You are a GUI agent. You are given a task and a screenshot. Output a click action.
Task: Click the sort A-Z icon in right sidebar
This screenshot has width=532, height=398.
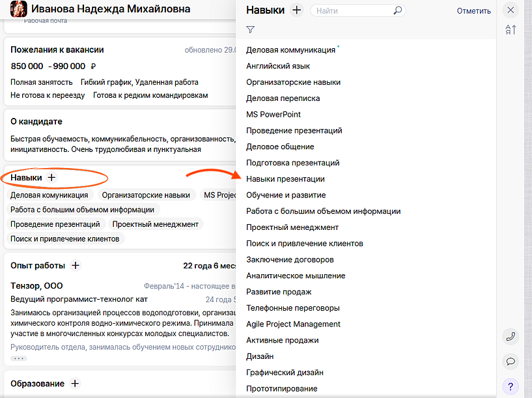(x=511, y=30)
